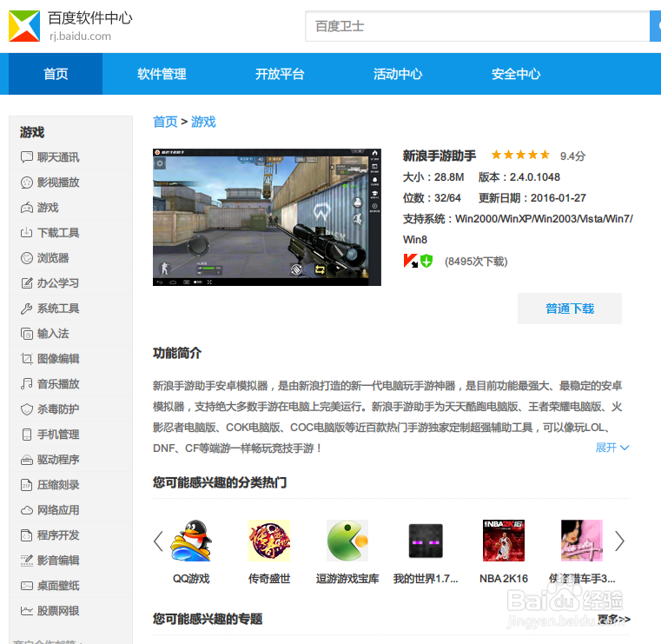Viewport: 661px width, 644px height.
Task: Open the 驱动程序 drive icon
Action: point(27,460)
